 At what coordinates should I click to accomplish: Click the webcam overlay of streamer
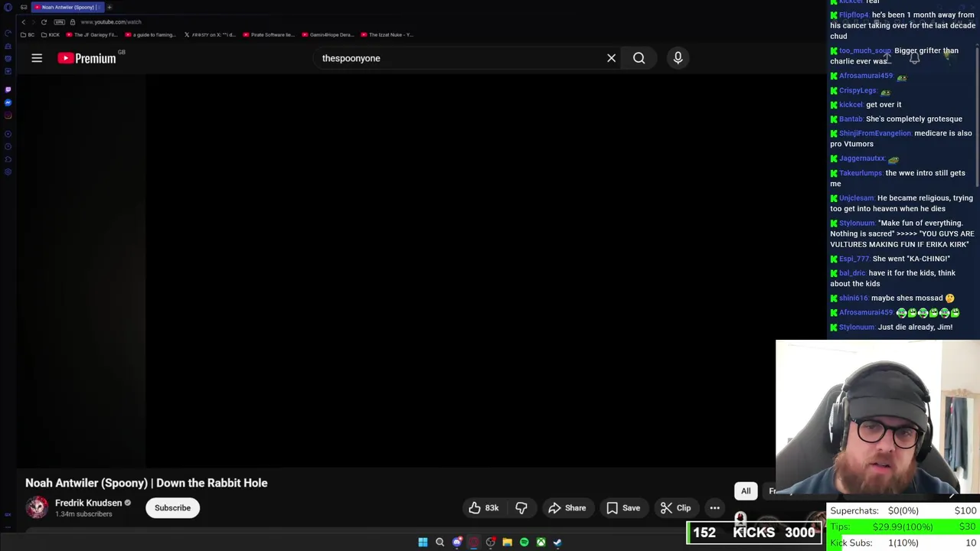click(877, 418)
